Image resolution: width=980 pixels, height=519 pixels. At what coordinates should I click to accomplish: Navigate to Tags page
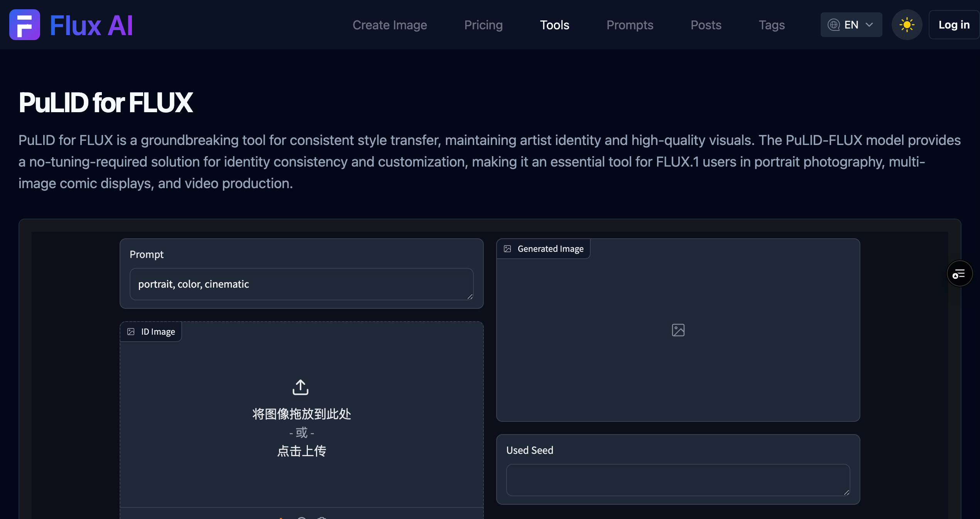point(772,25)
